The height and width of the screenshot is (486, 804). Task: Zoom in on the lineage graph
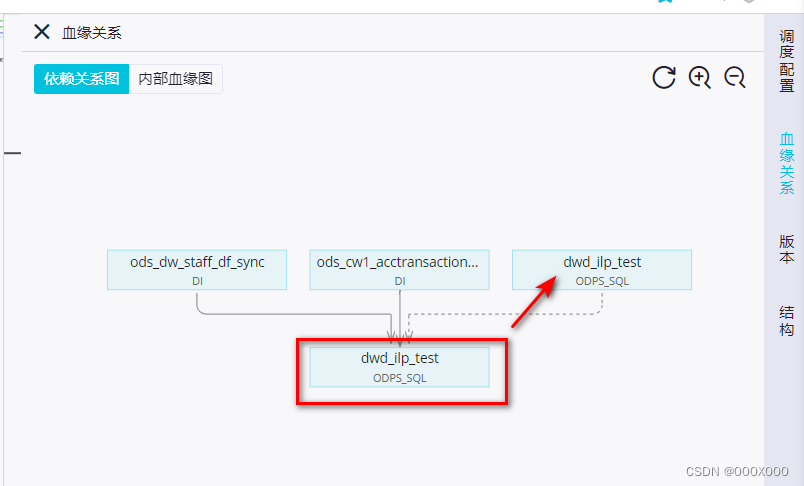700,77
